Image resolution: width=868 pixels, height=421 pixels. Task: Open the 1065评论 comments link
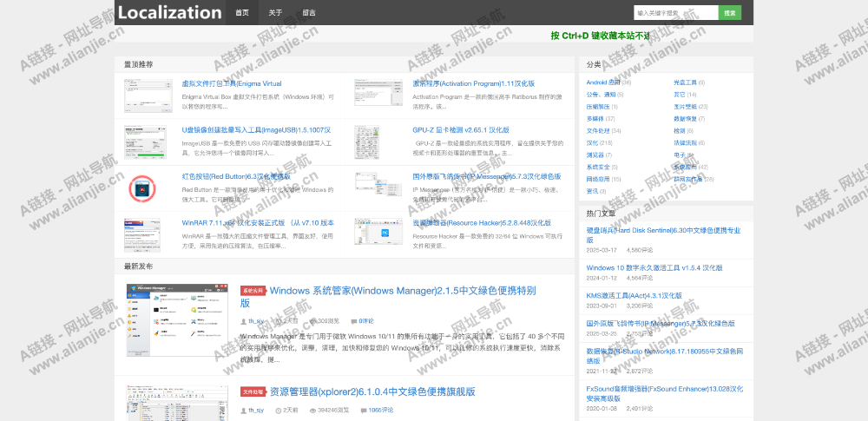point(381,411)
